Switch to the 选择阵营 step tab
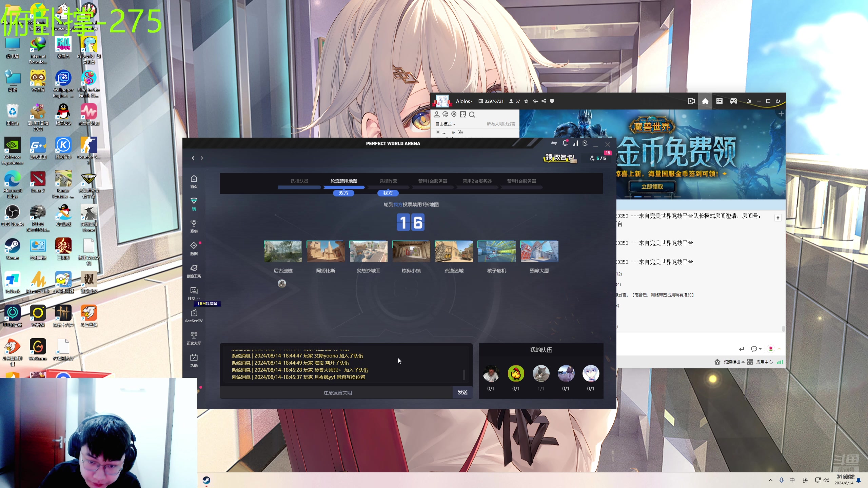Image resolution: width=868 pixels, height=488 pixels. [x=388, y=181]
